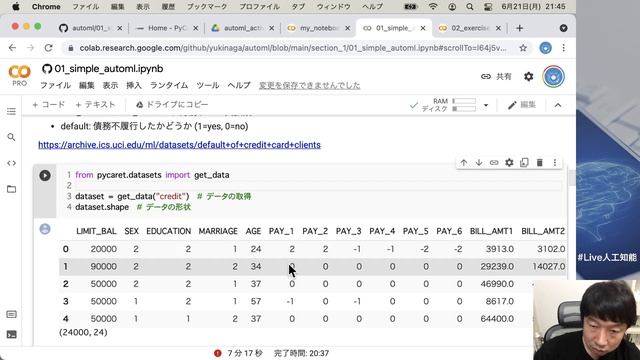Click 変更を保存できませんでした link
This screenshot has height=360, width=640.
(310, 85)
